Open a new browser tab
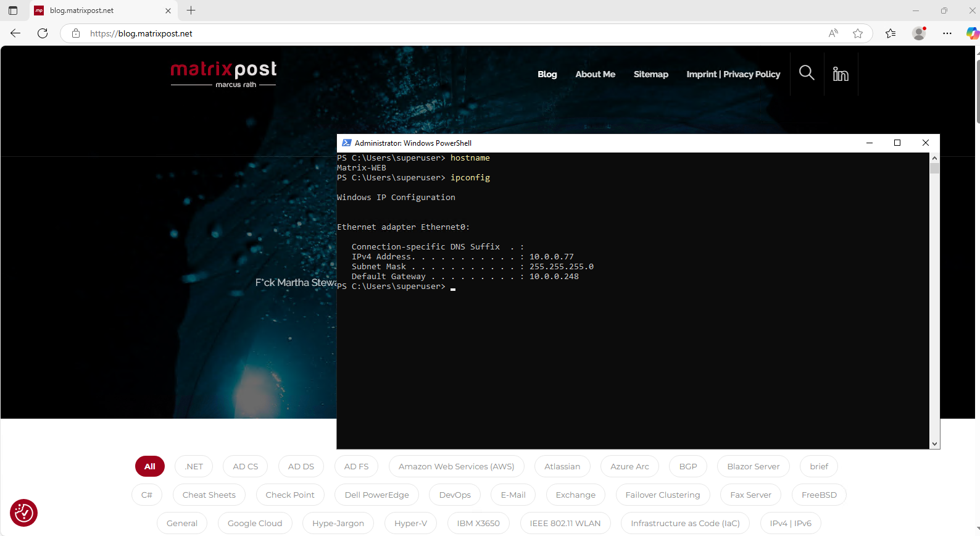The width and height of the screenshot is (980, 536). (191, 10)
